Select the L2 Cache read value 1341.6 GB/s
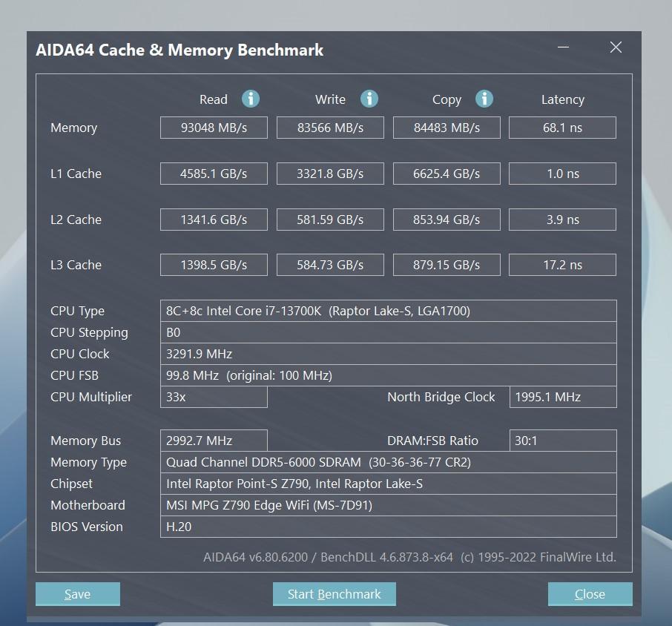This screenshot has width=672, height=626. tap(214, 220)
